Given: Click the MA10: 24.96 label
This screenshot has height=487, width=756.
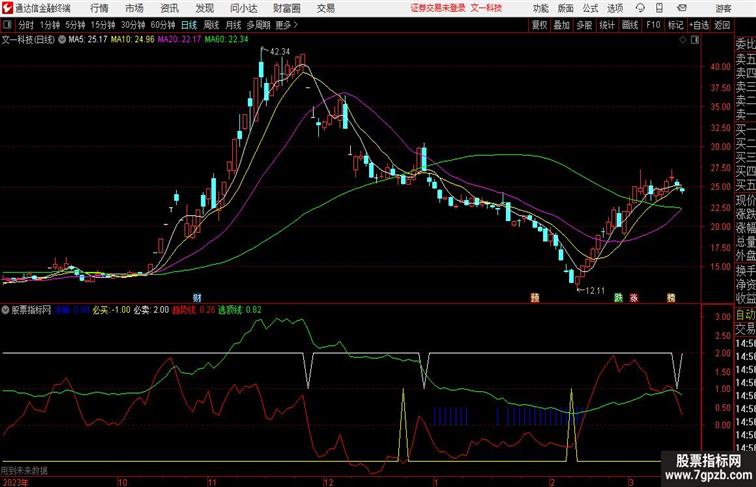Looking at the screenshot, I should pyautogui.click(x=133, y=40).
